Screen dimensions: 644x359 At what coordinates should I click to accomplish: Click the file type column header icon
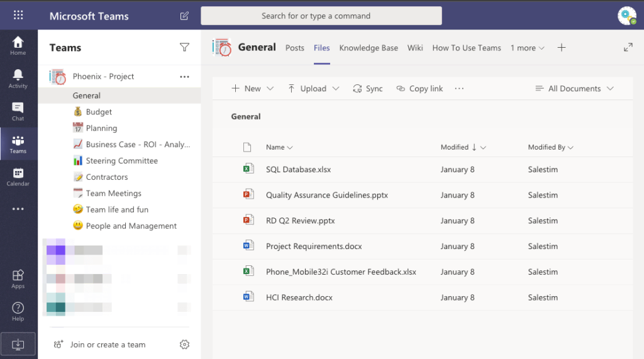tap(247, 147)
